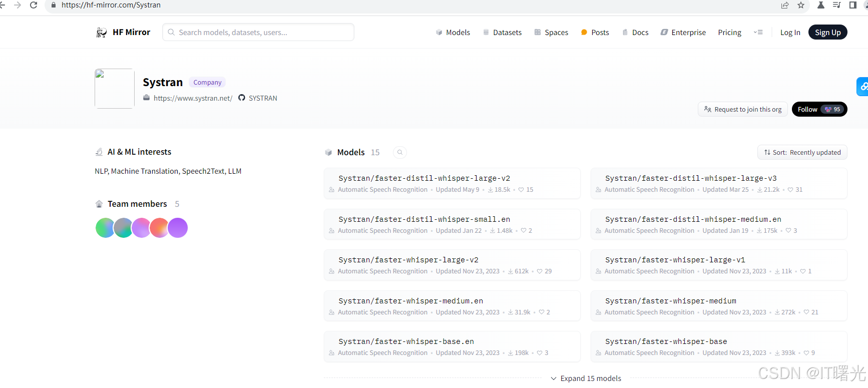Viewport: 868px width, 388px height.
Task: Click the 95 followers count on Follow button
Action: [x=833, y=109]
